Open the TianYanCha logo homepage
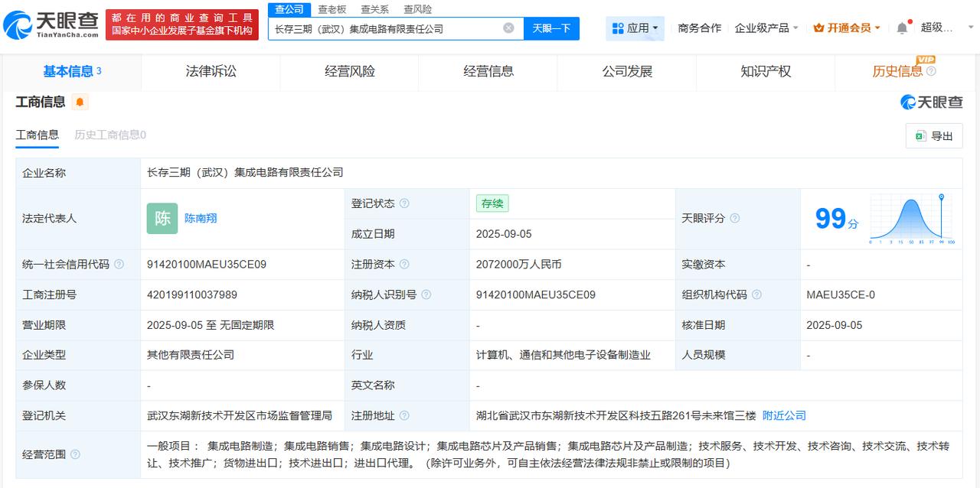Screen dimensions: 980x488 point(51,24)
